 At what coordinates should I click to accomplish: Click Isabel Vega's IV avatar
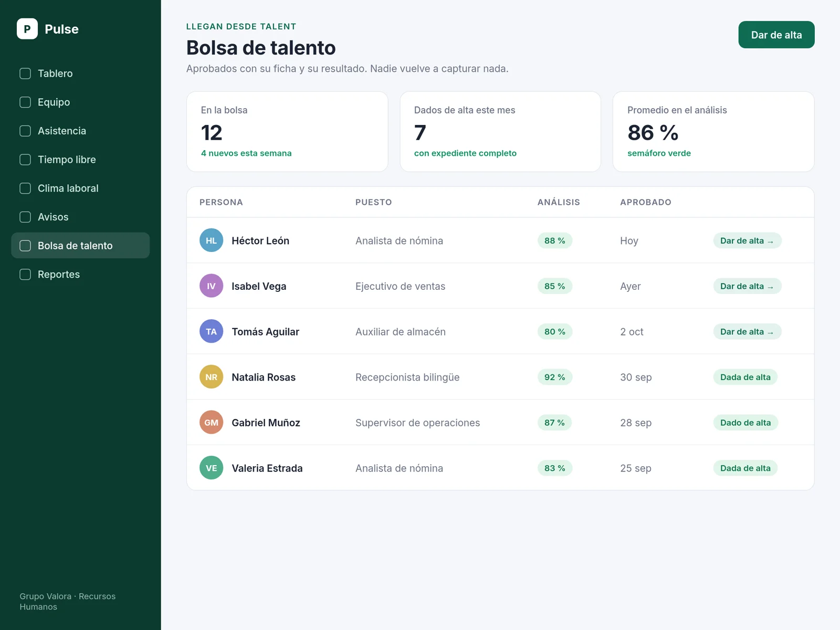(x=212, y=286)
